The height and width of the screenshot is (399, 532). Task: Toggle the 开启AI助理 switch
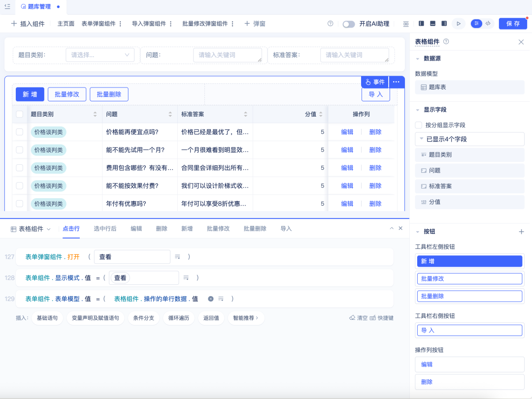click(349, 24)
